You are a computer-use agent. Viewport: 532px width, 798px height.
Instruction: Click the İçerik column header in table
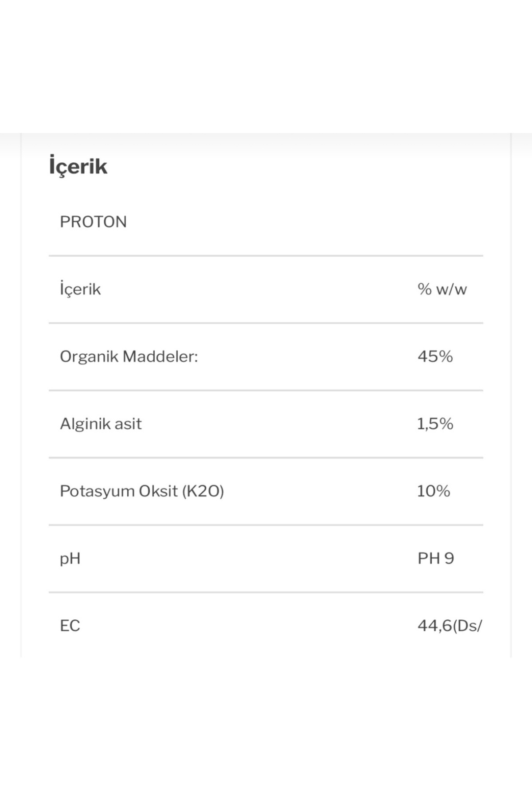click(80, 289)
